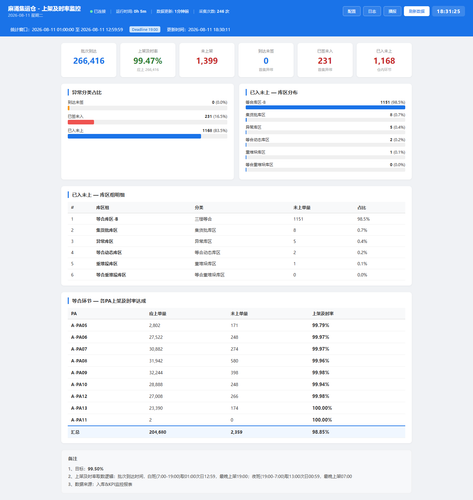
Task: Select the A-PA05 row label
Action: coord(79,325)
